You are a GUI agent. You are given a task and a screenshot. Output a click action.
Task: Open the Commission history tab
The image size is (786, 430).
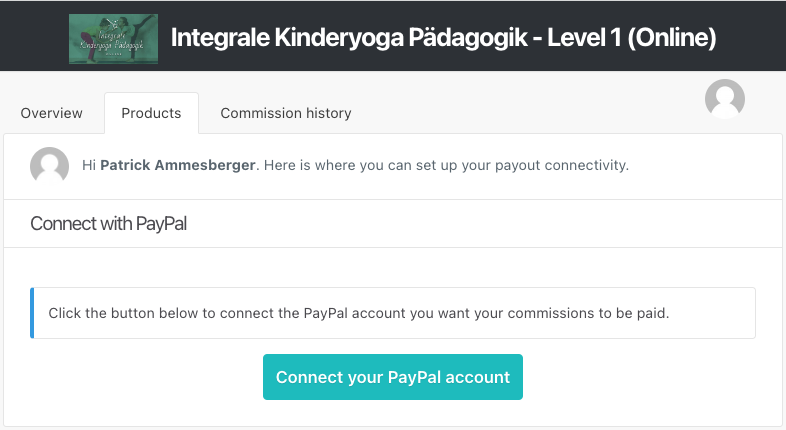point(286,113)
